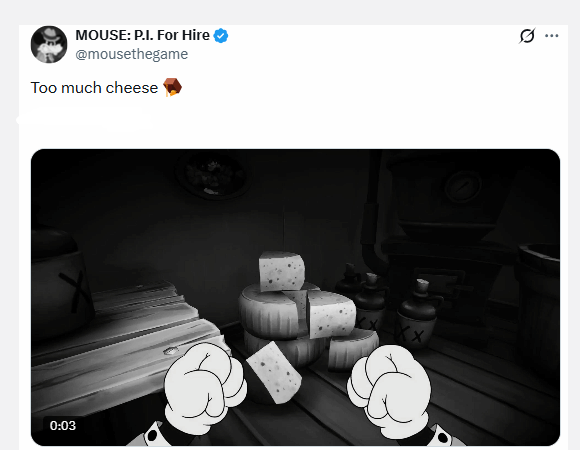Click the left white gloved fist in video
The width and height of the screenshot is (580, 450).
(x=205, y=387)
